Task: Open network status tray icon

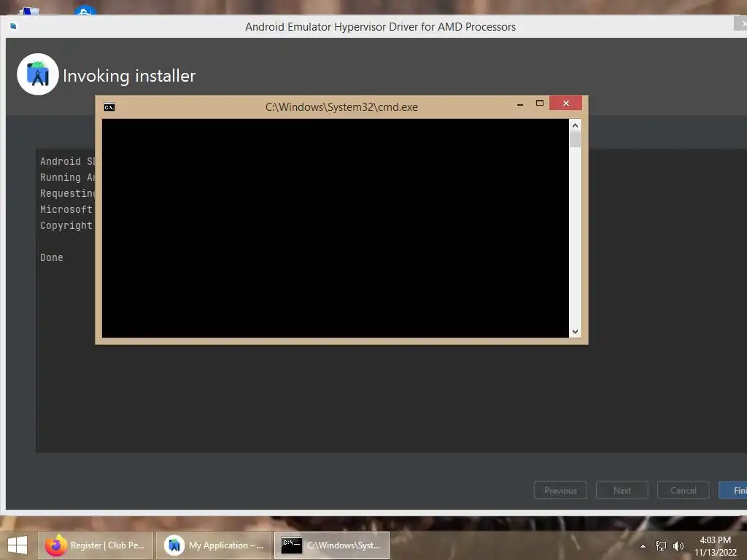Action: pyautogui.click(x=661, y=545)
